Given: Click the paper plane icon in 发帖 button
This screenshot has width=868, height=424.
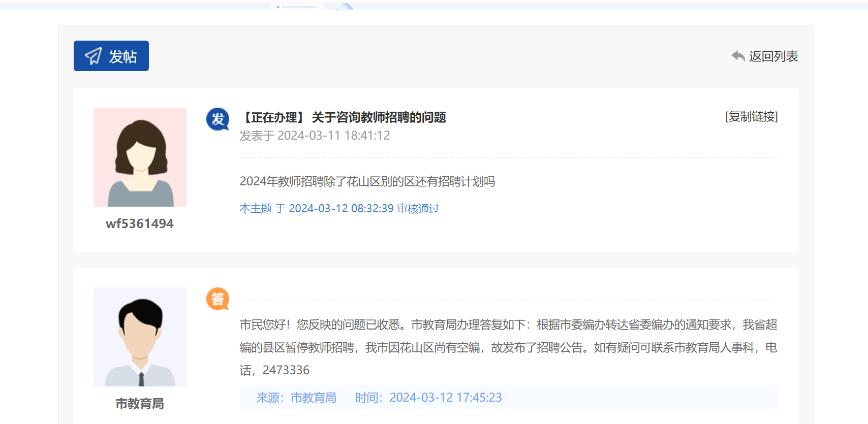Looking at the screenshot, I should coord(94,56).
